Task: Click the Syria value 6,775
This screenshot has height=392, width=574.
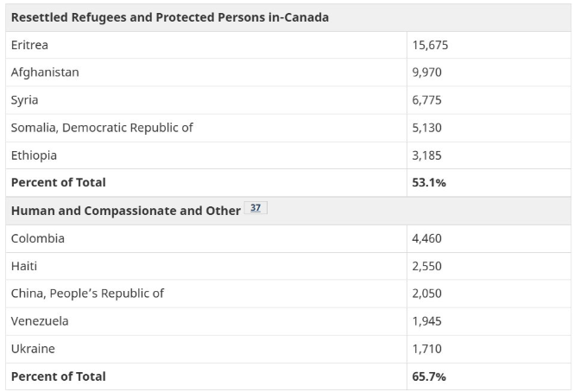Action: [x=426, y=100]
